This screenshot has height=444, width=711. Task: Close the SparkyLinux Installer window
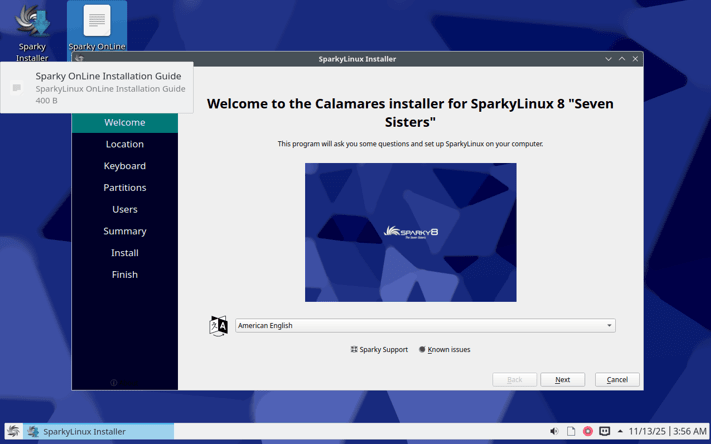635,59
